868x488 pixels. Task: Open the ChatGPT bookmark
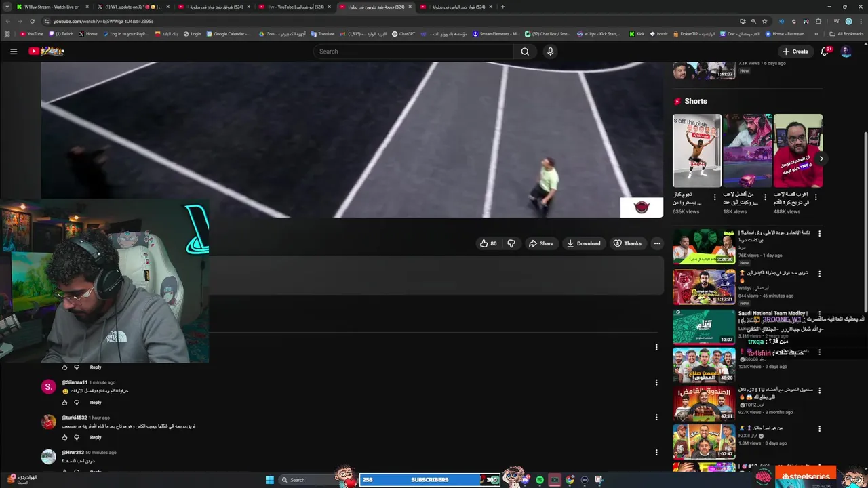403,34
